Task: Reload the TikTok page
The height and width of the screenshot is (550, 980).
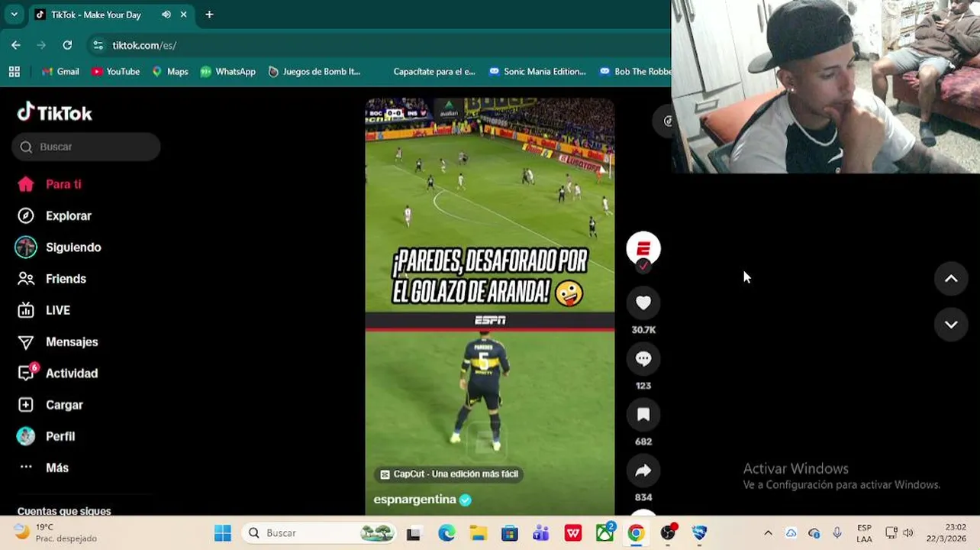Action: (x=67, y=45)
